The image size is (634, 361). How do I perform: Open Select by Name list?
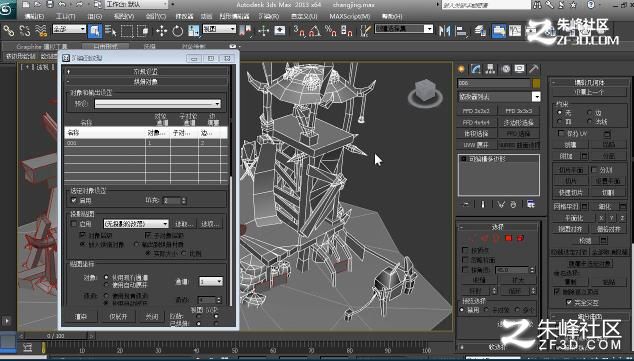click(x=110, y=31)
